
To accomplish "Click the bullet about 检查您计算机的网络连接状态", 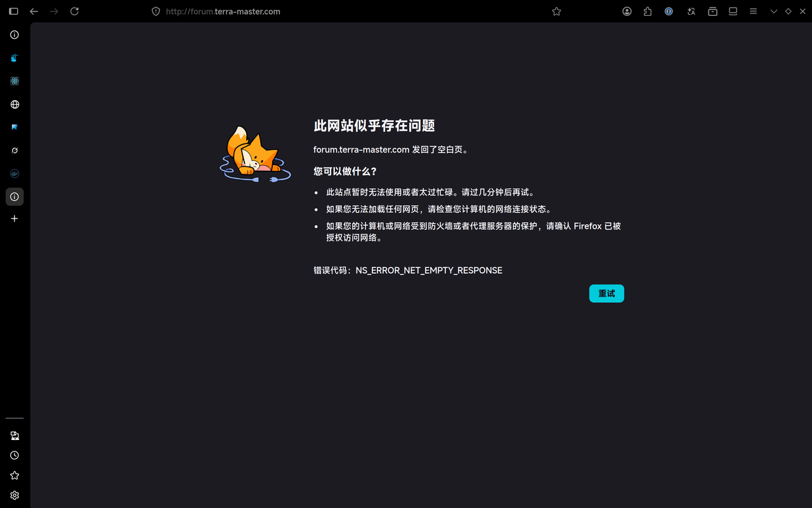I will tap(439, 209).
